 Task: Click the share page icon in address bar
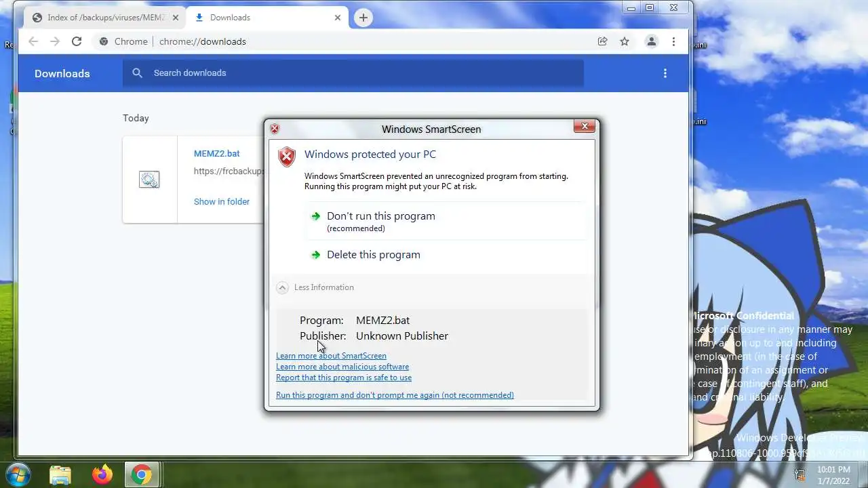click(x=602, y=41)
